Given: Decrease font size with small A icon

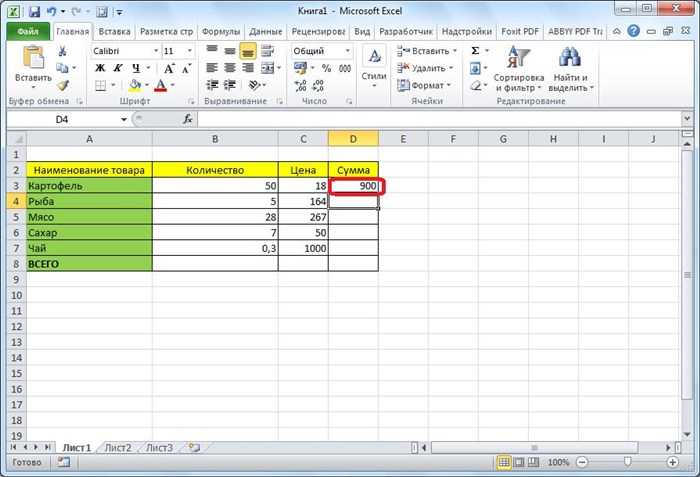Looking at the screenshot, I should (186, 68).
